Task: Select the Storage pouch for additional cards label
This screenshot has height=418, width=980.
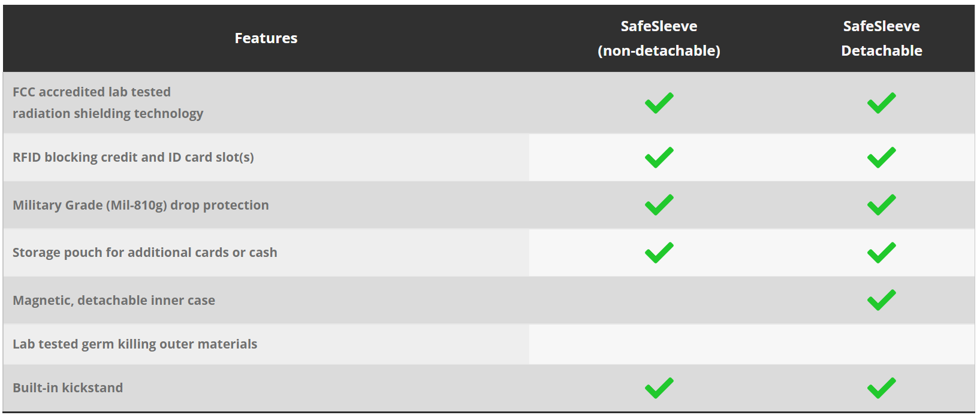Action: pos(145,253)
